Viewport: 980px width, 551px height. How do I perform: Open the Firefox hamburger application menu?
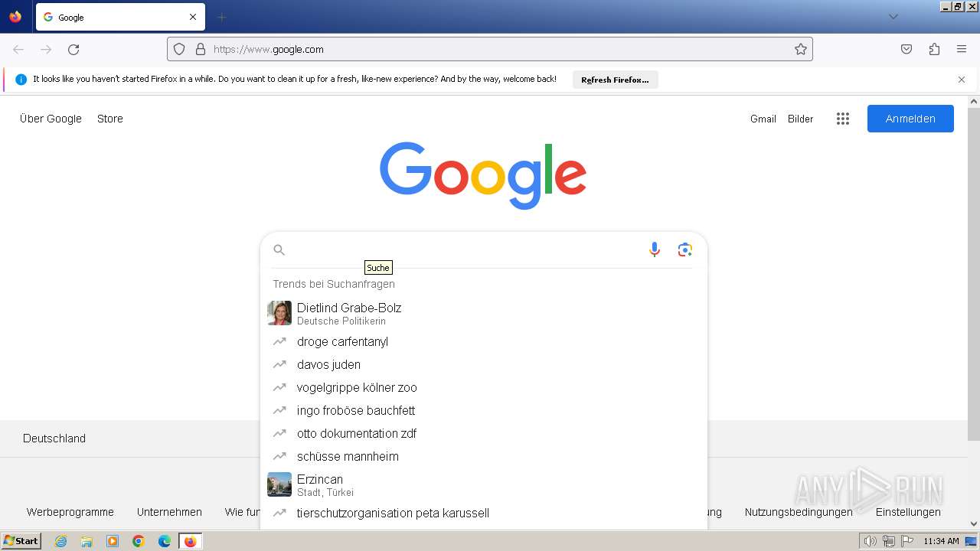[x=962, y=49]
